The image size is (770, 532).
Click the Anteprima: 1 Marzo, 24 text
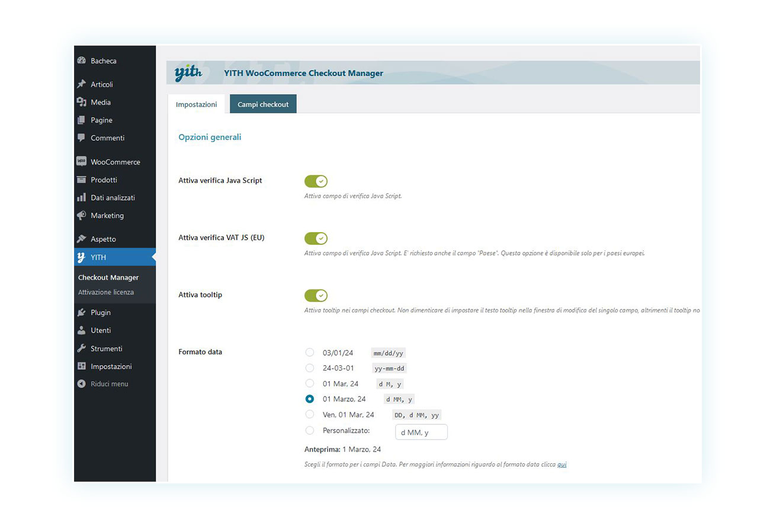click(342, 450)
